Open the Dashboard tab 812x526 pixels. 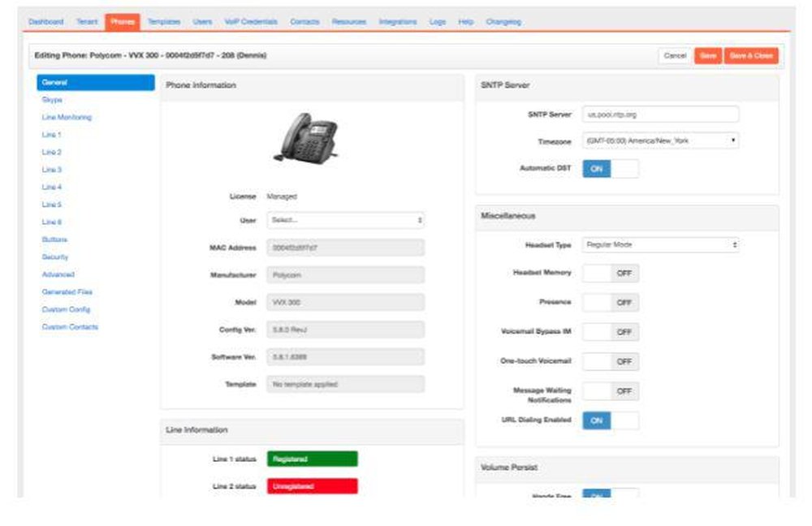46,22
